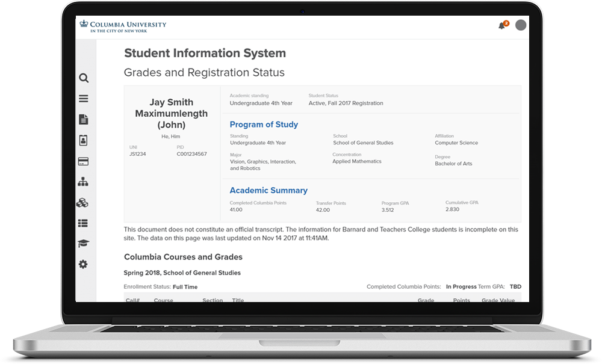The width and height of the screenshot is (602, 364).
Task: Click Program GPA value 3.512
Action: pos(387,210)
